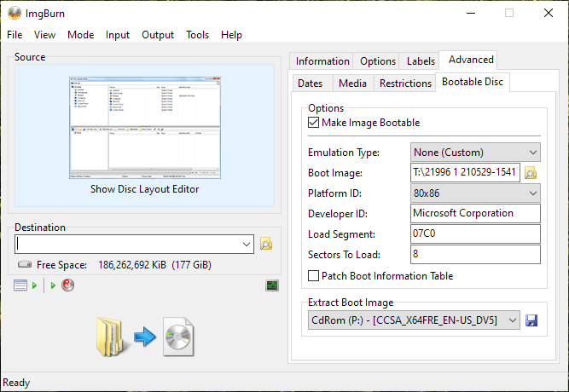569x392 pixels.
Task: Switch to the Restrictions tab
Action: pos(405,84)
